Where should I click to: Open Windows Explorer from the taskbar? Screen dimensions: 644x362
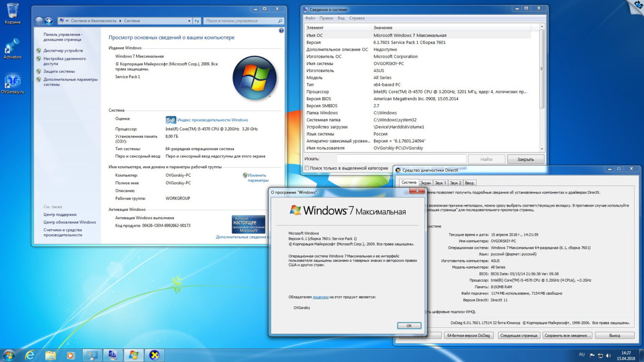click(x=50, y=355)
